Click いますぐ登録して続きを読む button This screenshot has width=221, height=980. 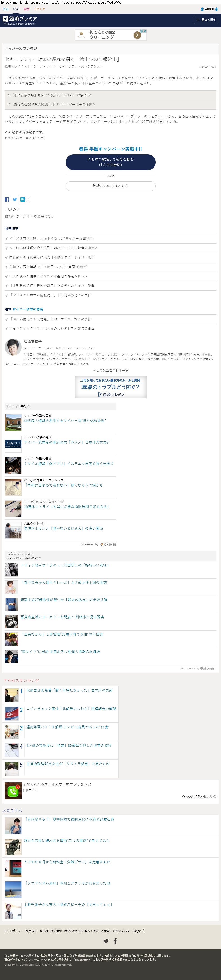(111, 162)
